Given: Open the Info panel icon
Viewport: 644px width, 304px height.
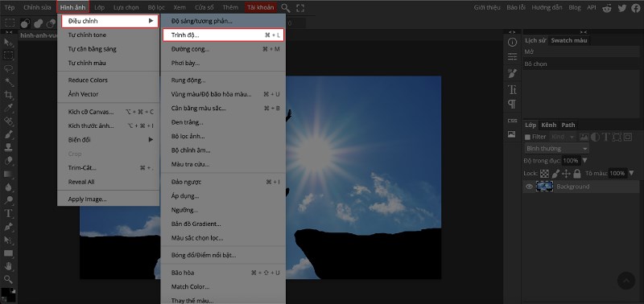Looking at the screenshot, I should click(x=512, y=43).
